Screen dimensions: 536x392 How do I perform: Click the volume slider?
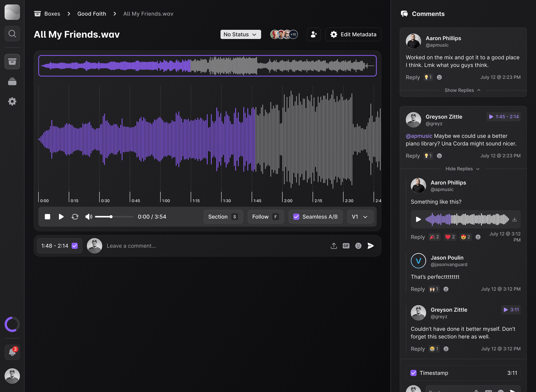114,217
